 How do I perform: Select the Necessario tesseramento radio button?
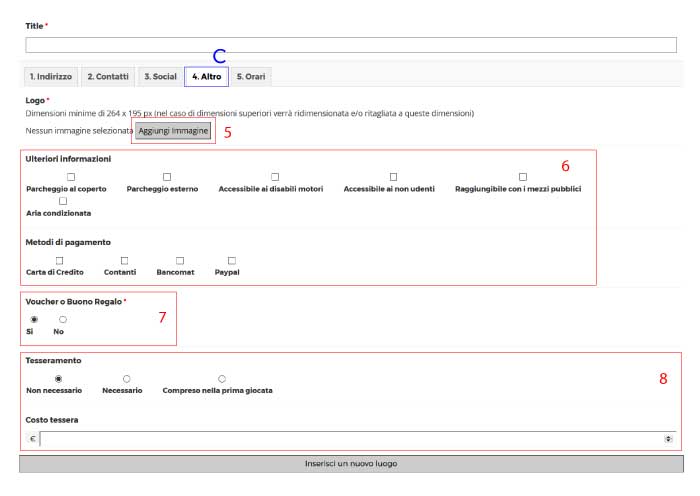pyautogui.click(x=126, y=379)
